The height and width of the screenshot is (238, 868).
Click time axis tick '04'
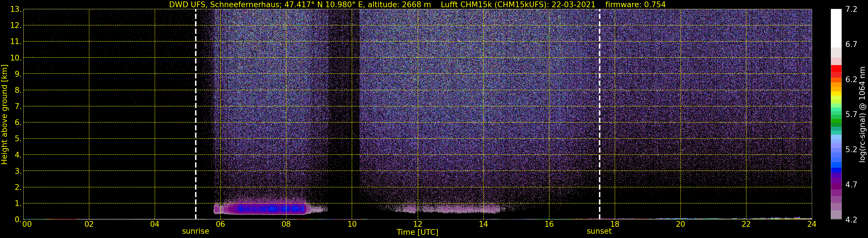155,224
